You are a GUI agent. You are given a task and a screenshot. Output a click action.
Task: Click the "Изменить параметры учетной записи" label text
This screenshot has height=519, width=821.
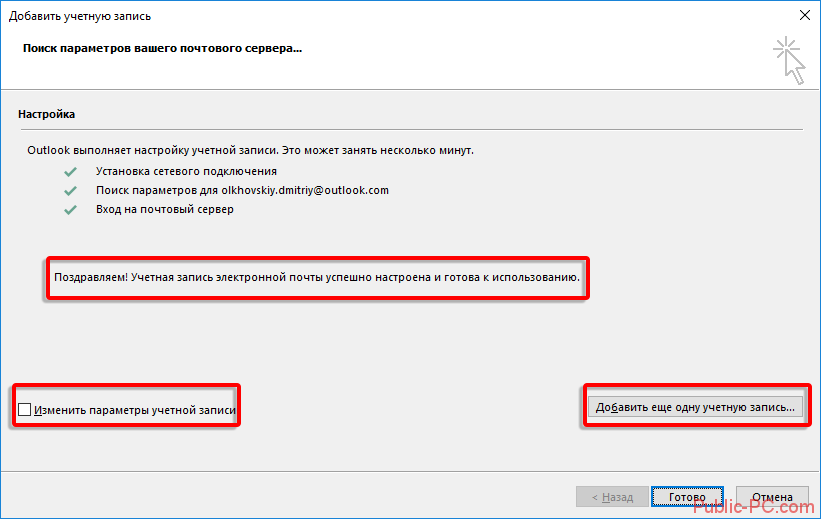click(x=135, y=409)
